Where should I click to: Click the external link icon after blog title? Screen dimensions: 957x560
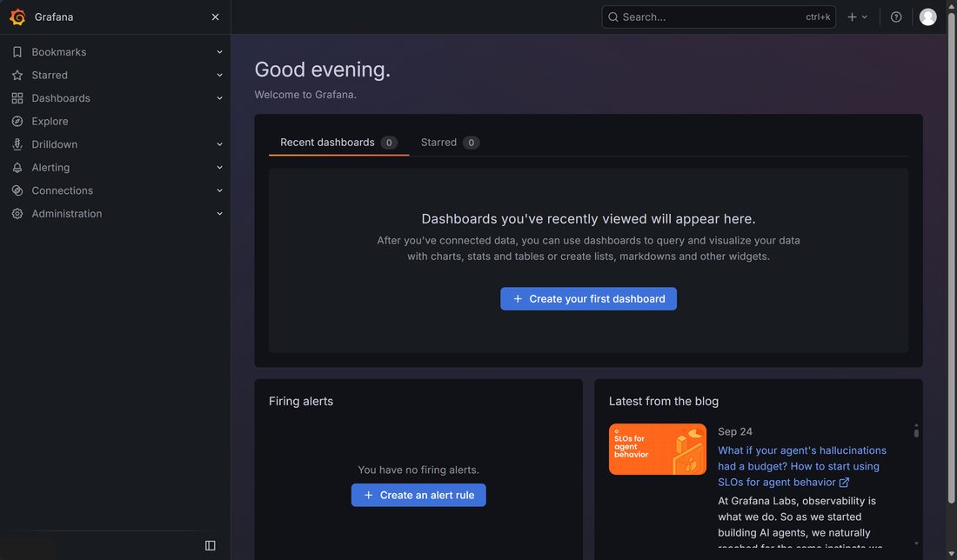click(x=844, y=483)
